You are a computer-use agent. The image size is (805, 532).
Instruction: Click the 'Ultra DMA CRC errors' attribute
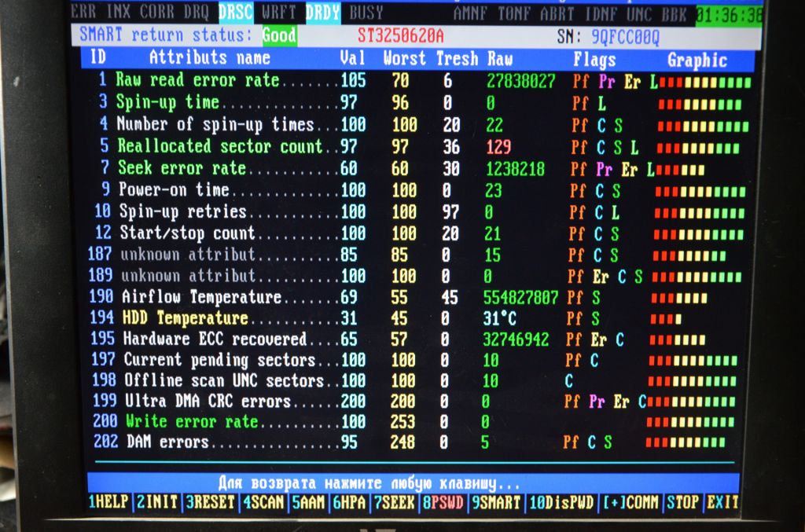click(208, 401)
